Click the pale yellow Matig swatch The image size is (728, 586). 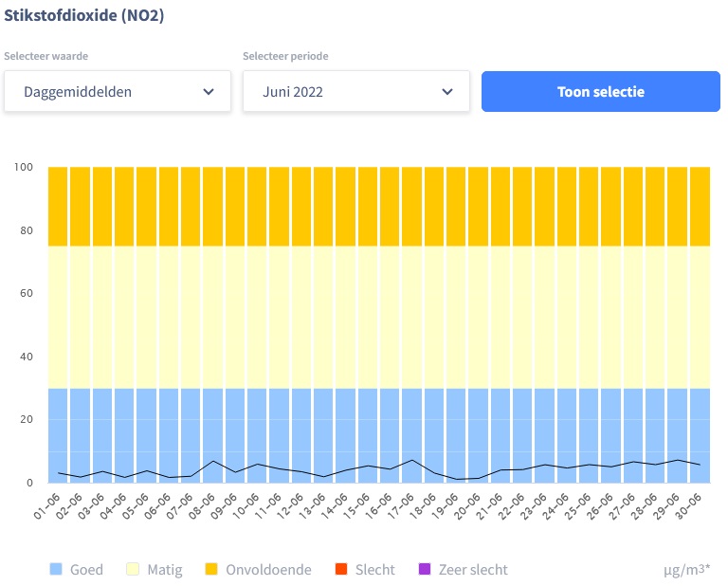[x=133, y=569]
